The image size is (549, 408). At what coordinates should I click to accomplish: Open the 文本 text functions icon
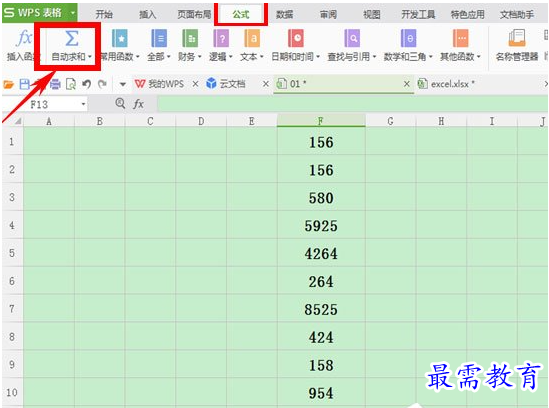252,38
